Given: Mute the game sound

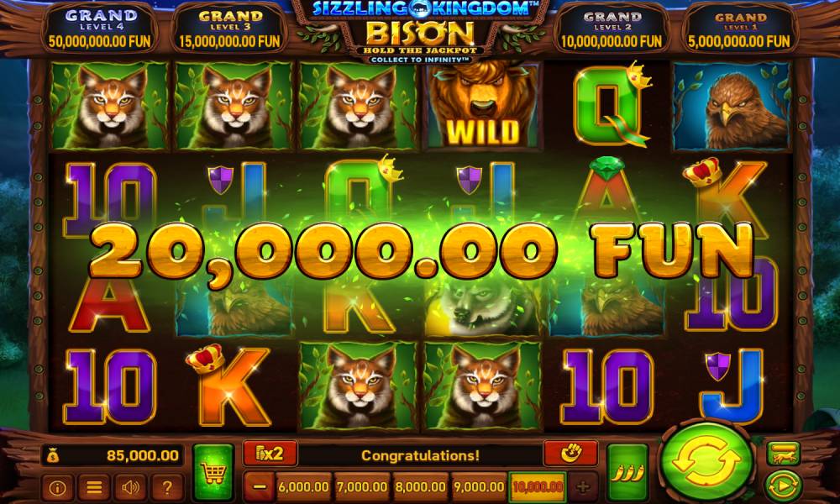Looking at the screenshot, I should [x=131, y=487].
